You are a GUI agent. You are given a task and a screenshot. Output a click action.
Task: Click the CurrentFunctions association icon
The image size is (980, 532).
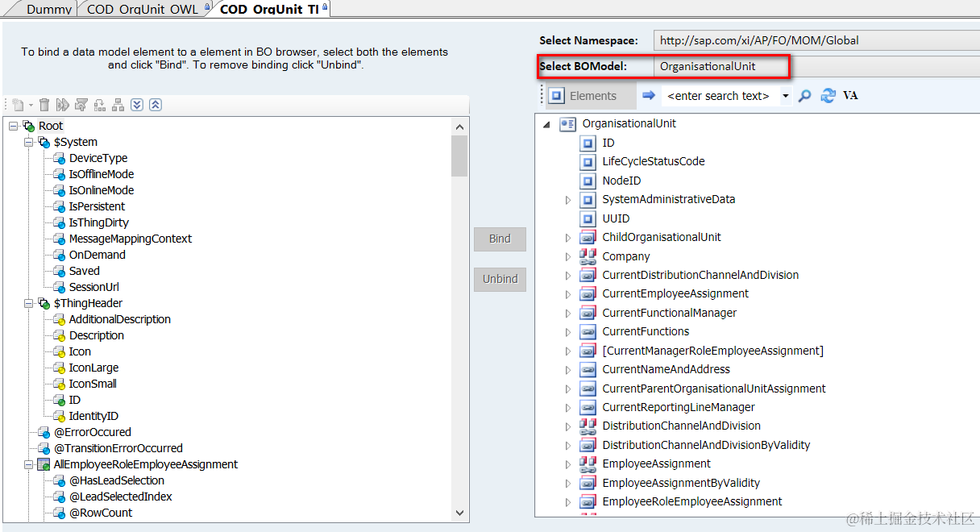point(588,331)
